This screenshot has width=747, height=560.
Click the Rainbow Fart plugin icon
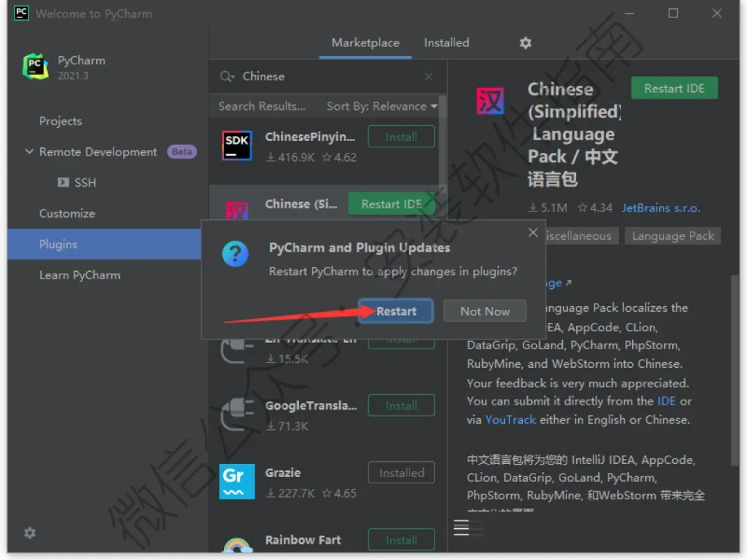click(237, 545)
